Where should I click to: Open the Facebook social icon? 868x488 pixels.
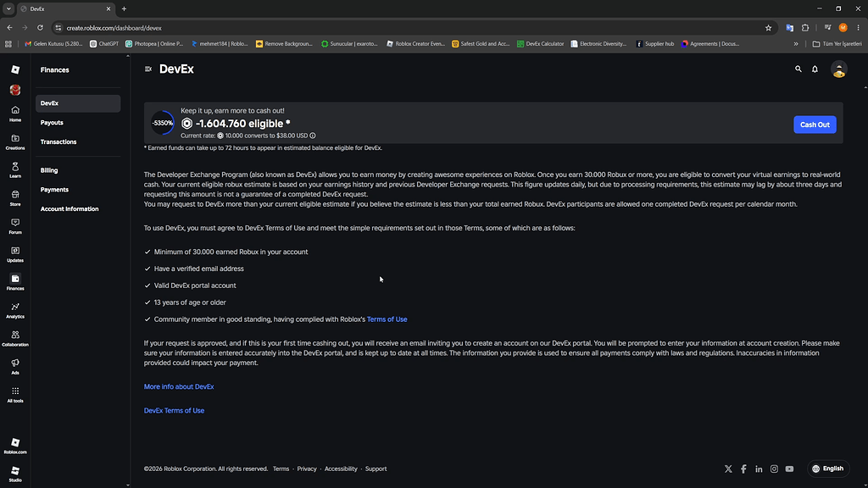[x=743, y=469]
